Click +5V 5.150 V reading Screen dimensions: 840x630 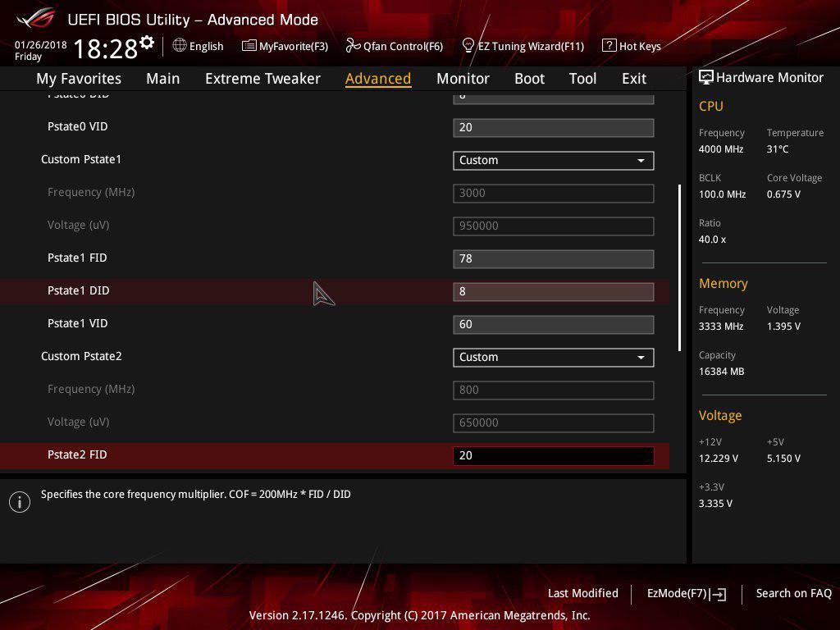[783, 459]
